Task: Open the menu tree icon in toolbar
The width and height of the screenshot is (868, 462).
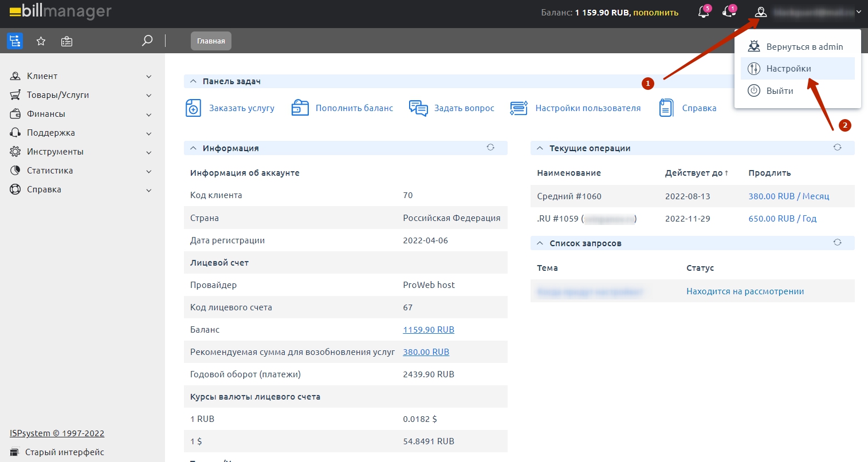Action: (x=15, y=41)
